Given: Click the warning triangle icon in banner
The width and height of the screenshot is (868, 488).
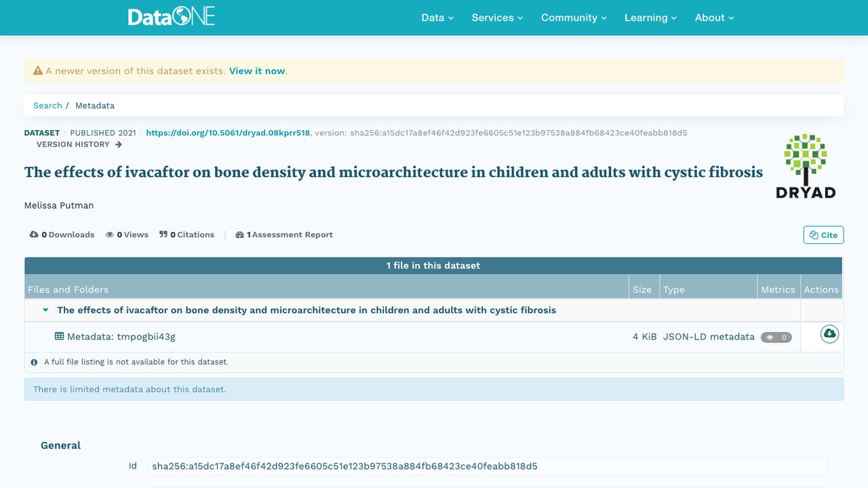Looking at the screenshot, I should click(x=38, y=70).
